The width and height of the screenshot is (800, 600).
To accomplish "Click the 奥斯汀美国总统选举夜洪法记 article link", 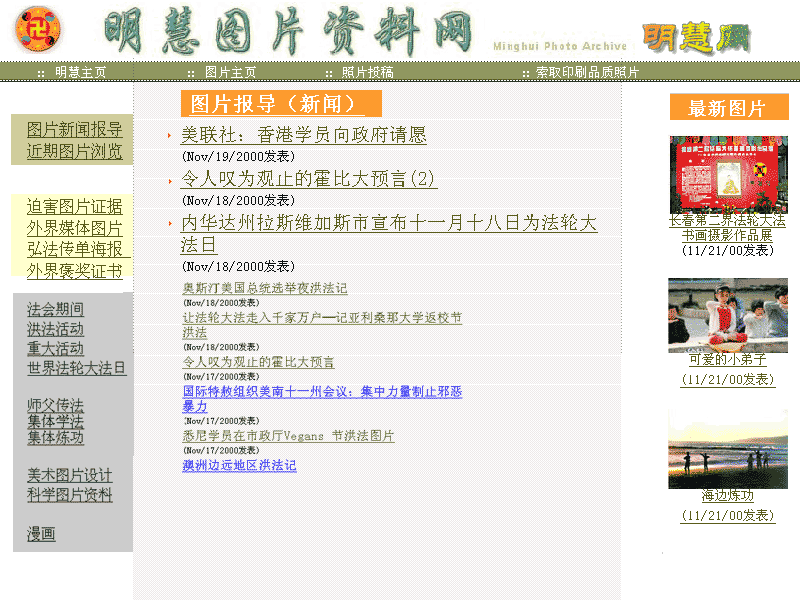I will point(265,288).
